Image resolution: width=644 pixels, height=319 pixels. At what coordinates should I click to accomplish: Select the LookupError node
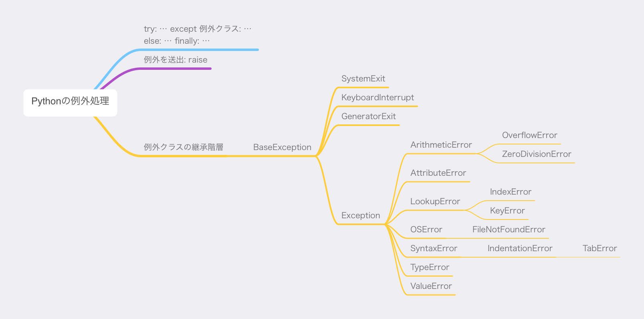435,201
